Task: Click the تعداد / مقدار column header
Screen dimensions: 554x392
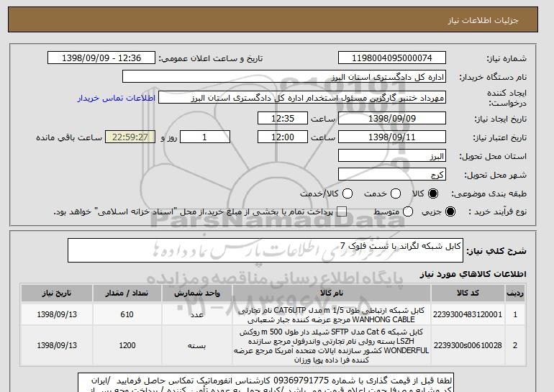Action: 127,293
